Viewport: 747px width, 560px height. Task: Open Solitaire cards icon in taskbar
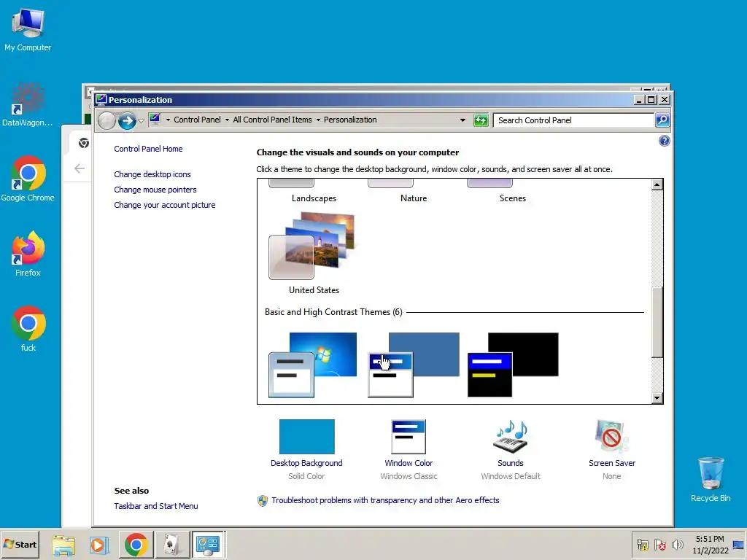171,545
